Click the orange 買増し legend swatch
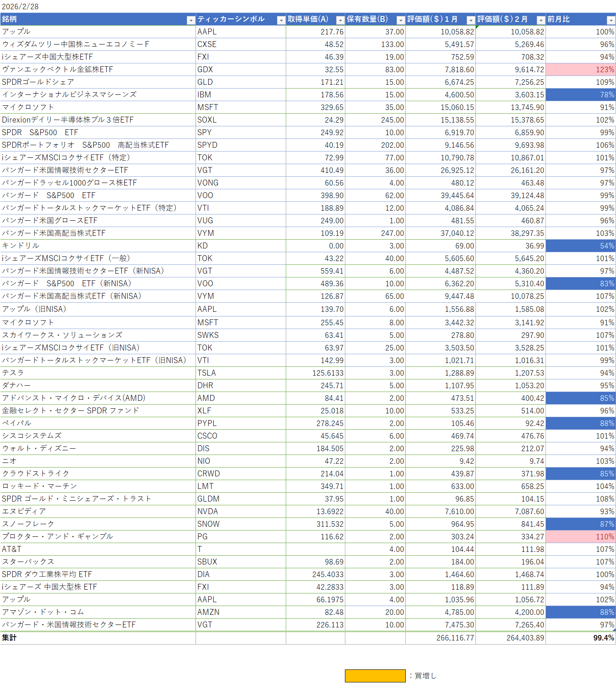The width and height of the screenshot is (616, 695). (375, 676)
